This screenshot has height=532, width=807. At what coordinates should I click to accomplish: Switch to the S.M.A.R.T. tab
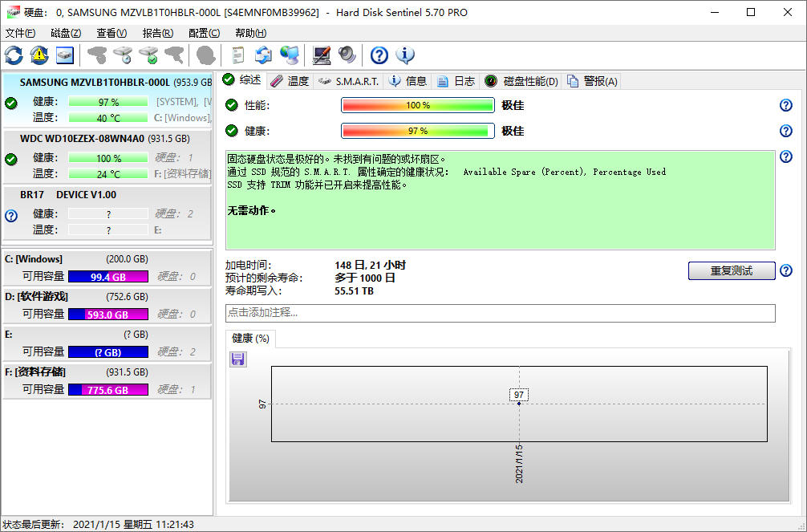coord(348,81)
